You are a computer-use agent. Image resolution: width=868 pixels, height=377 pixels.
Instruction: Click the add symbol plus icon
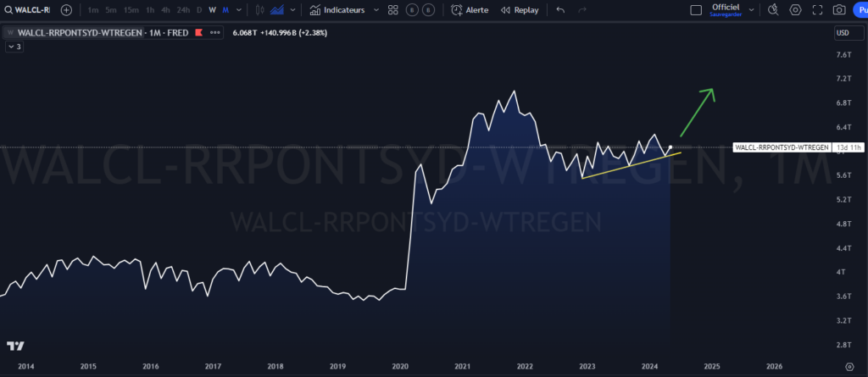tap(66, 10)
